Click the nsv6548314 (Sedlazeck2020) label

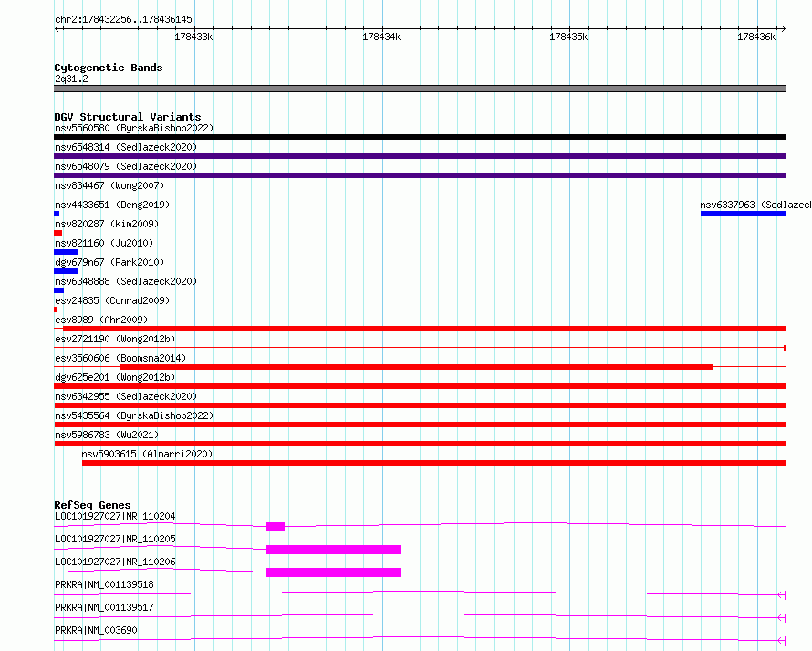pyautogui.click(x=126, y=147)
